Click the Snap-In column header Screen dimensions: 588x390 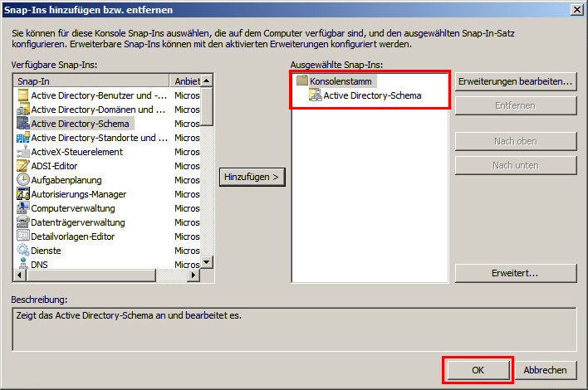91,80
